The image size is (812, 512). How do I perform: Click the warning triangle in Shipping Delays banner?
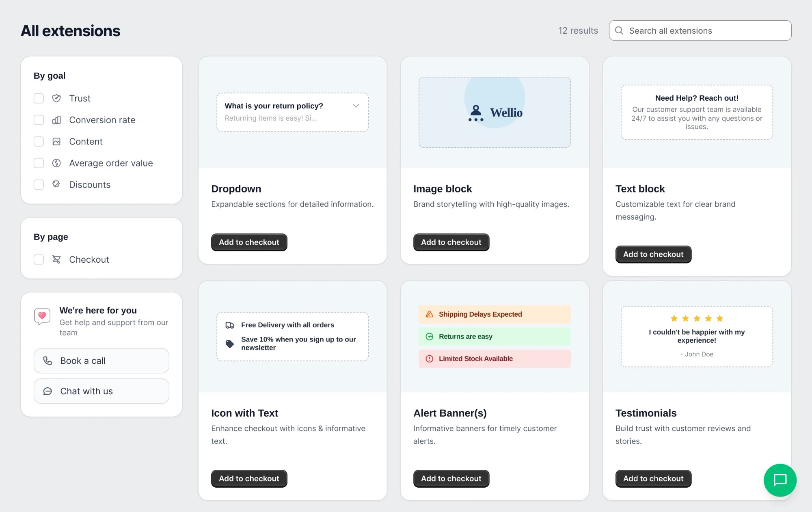click(x=430, y=314)
